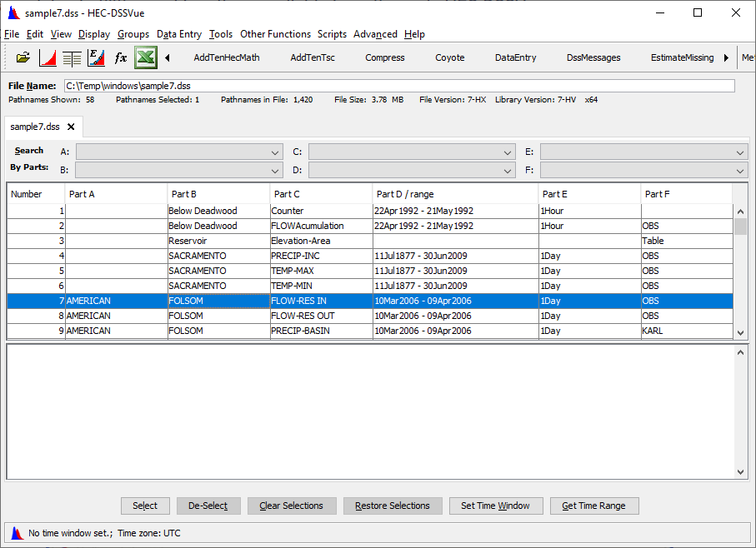
Task: Click the Excel export icon
Action: [146, 57]
